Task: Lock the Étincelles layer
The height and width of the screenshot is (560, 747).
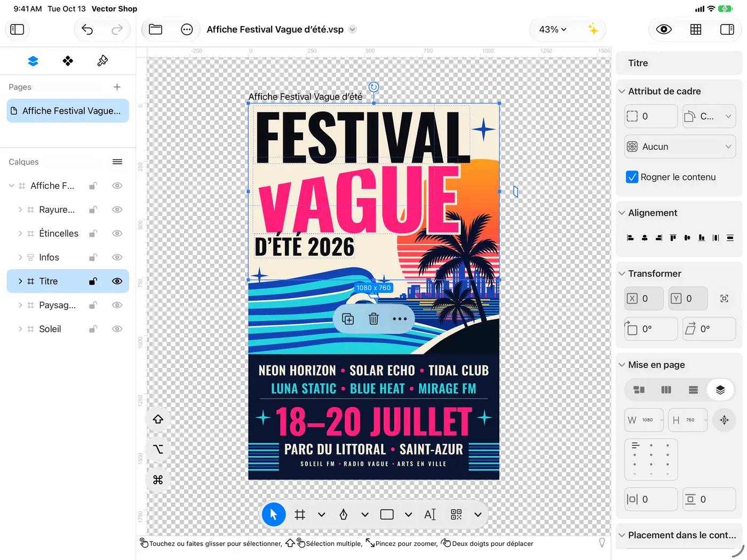Action: tap(93, 234)
